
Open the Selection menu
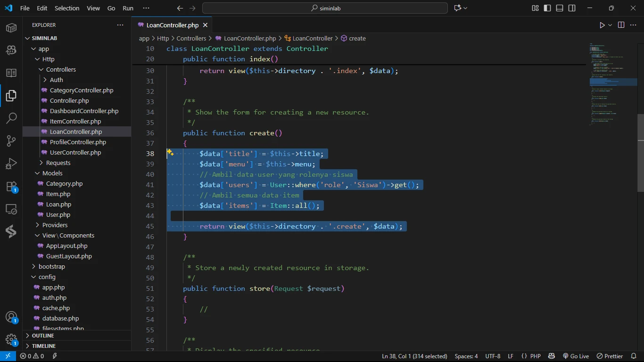67,8
